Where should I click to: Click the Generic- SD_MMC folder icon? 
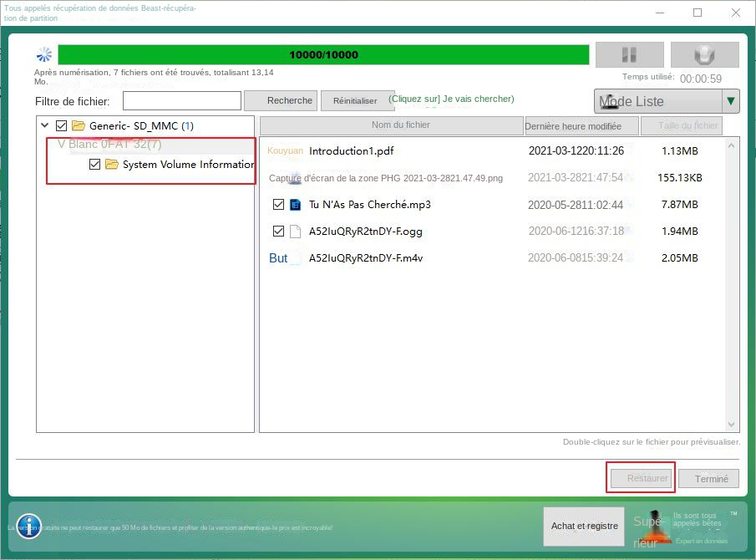click(x=79, y=126)
